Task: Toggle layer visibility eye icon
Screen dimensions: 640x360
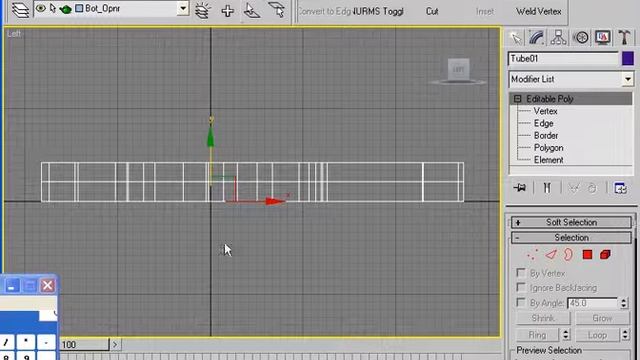Action: [40, 8]
